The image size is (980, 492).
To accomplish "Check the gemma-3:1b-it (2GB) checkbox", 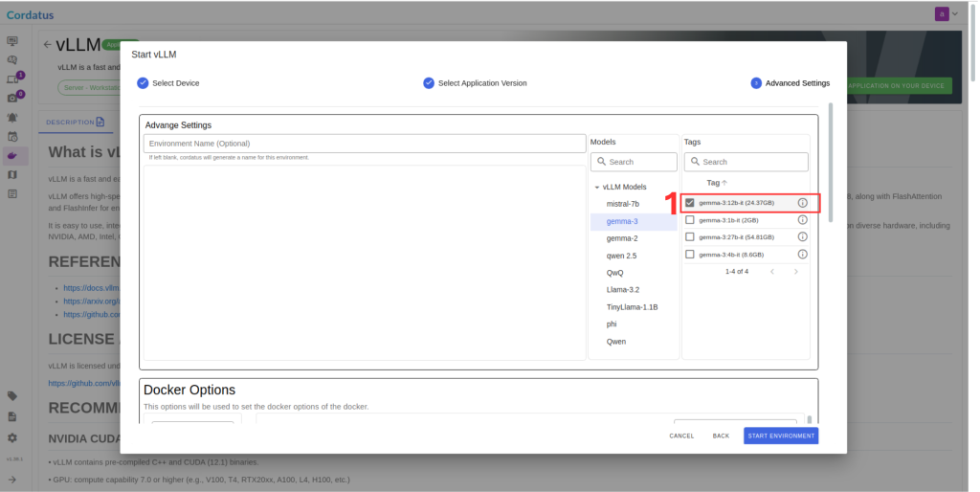I will coord(689,220).
